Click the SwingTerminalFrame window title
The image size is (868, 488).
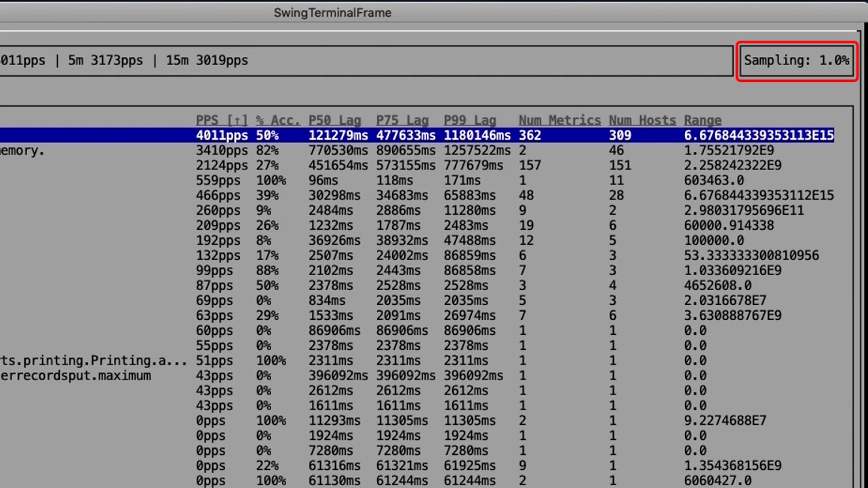(x=332, y=13)
